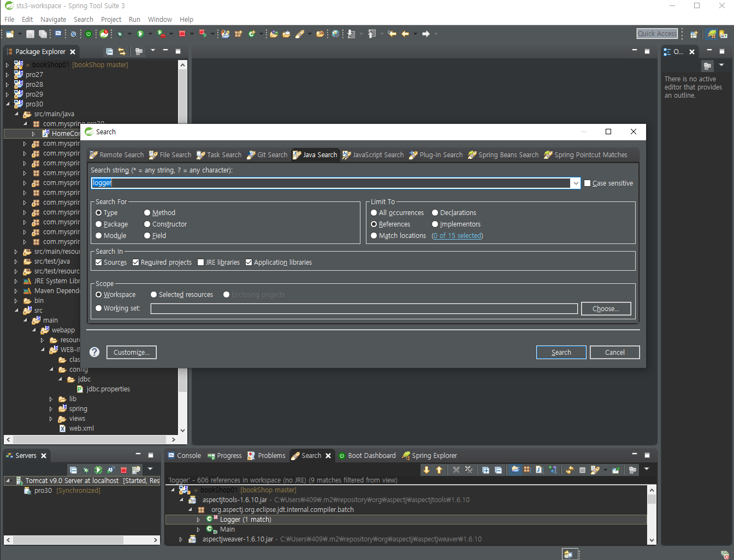Start the server in Servers view
This screenshot has height=560, width=734.
98,470
